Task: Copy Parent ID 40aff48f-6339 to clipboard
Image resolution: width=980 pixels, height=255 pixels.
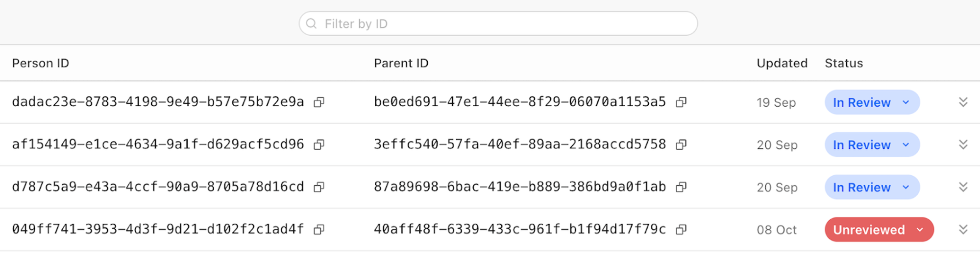Action: pyautogui.click(x=681, y=230)
